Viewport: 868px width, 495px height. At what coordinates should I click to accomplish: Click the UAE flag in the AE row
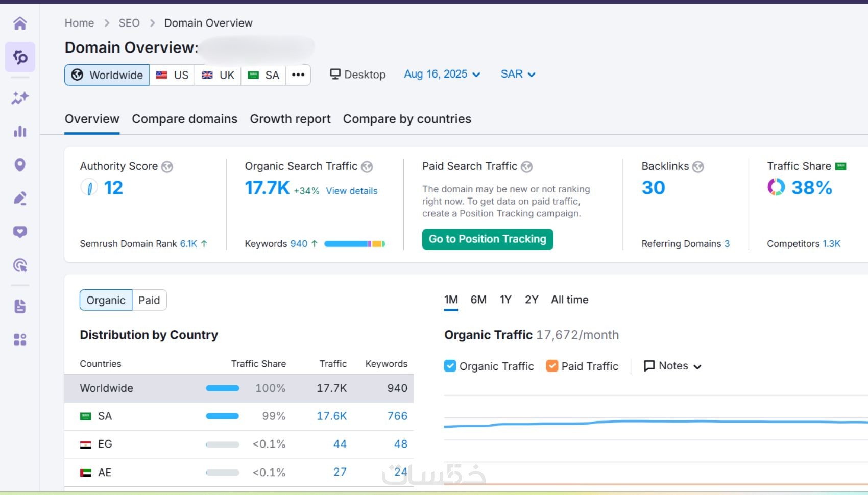[x=86, y=473]
